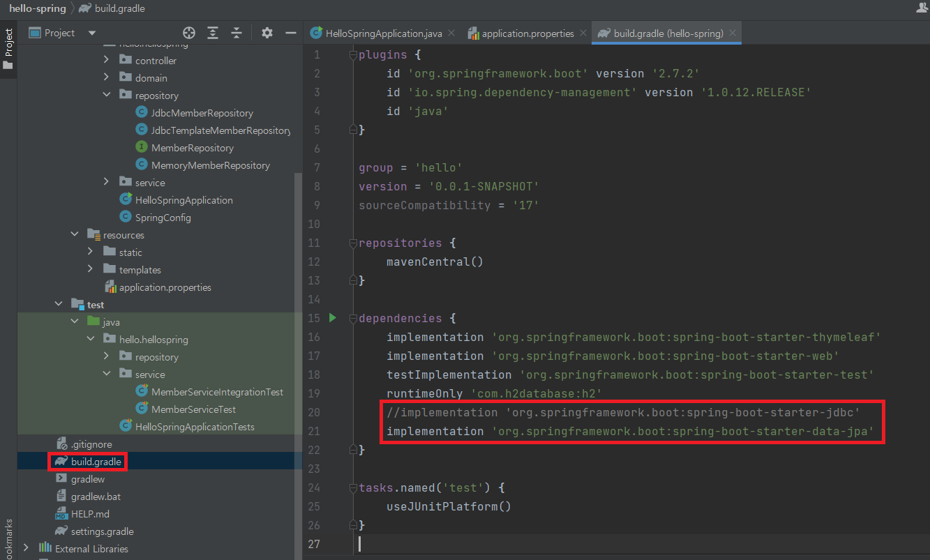Image resolution: width=930 pixels, height=560 pixels.
Task: Hide the Project tool window
Action: click(291, 33)
